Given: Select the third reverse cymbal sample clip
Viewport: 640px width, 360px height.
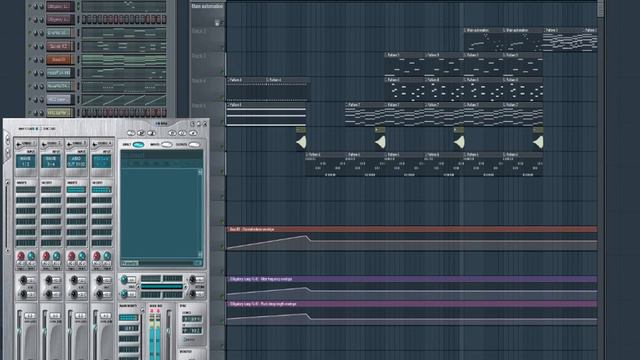Looking at the screenshot, I should (x=459, y=139).
